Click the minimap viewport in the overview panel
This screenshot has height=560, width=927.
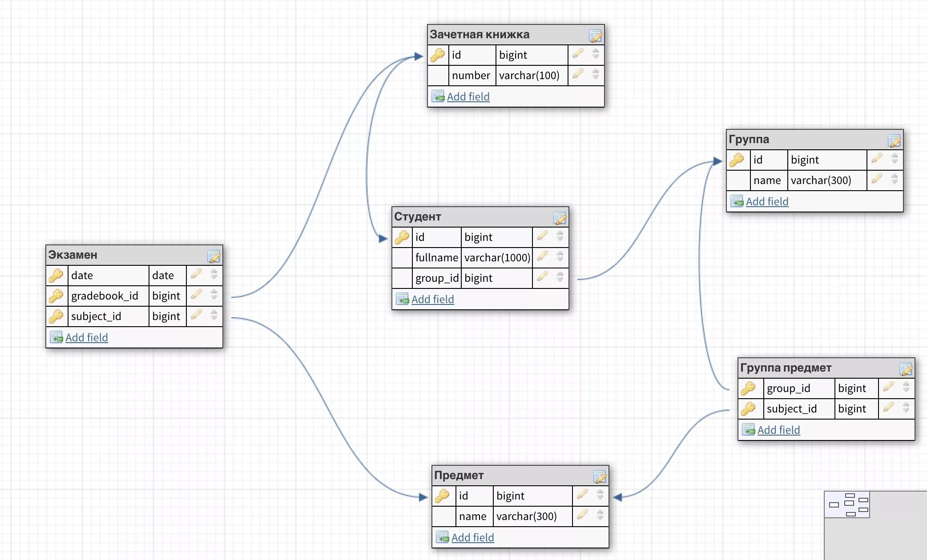click(x=847, y=504)
